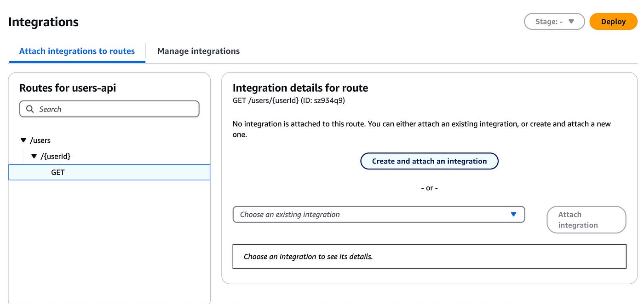Click the /users route label
The width and height of the screenshot is (644, 304).
tap(40, 140)
